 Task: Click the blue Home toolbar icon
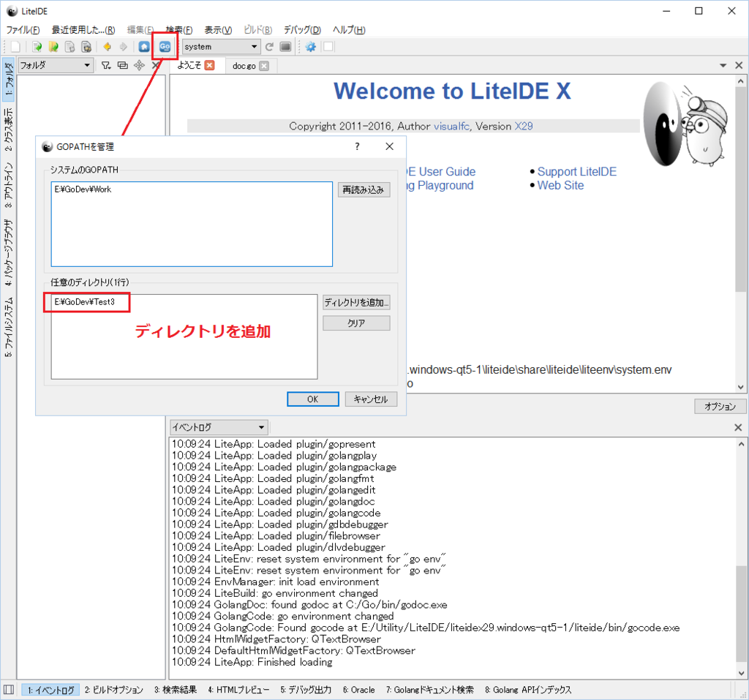click(144, 47)
